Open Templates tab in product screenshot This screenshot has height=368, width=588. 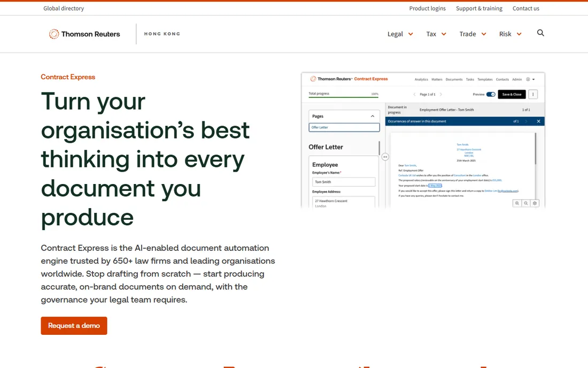(485, 80)
